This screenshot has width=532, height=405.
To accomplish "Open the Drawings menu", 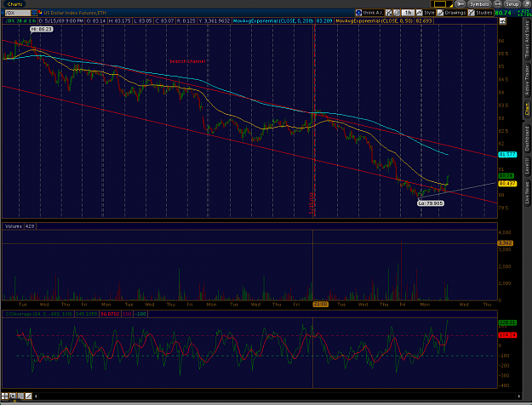I will (452, 13).
